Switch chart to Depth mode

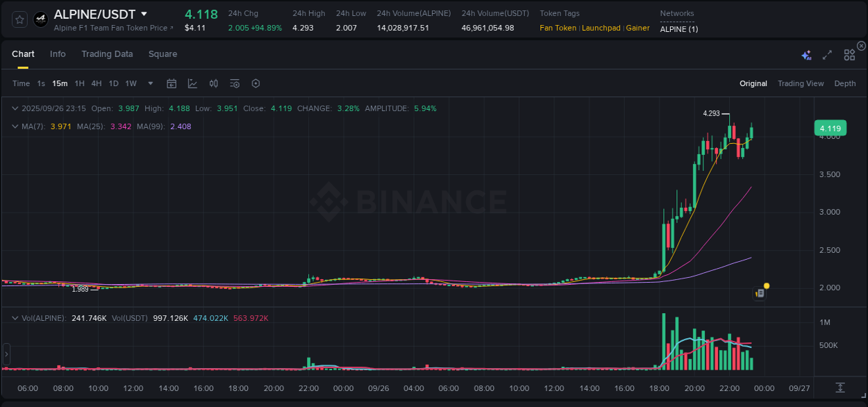tap(844, 83)
